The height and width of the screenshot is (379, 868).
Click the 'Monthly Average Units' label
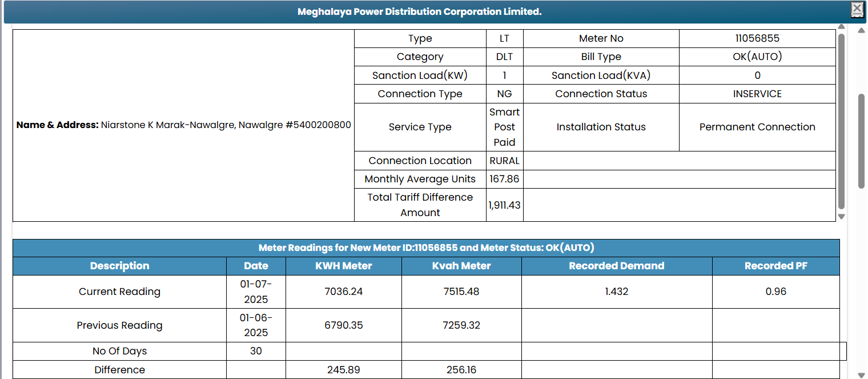coord(420,179)
